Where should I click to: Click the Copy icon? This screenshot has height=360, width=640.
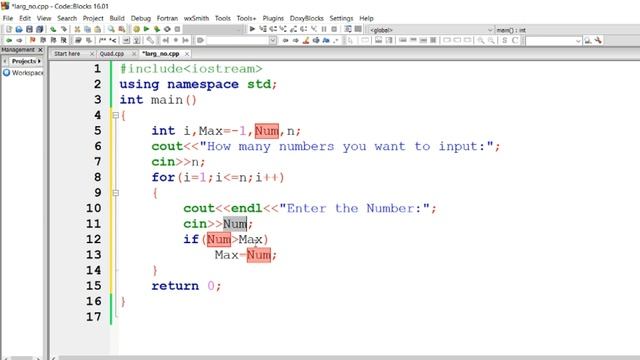pyautogui.click(x=87, y=29)
